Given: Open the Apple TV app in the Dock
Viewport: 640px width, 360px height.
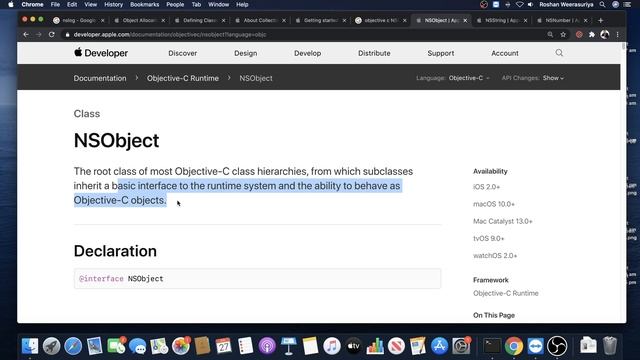Looking at the screenshot, I should pos(353,346).
